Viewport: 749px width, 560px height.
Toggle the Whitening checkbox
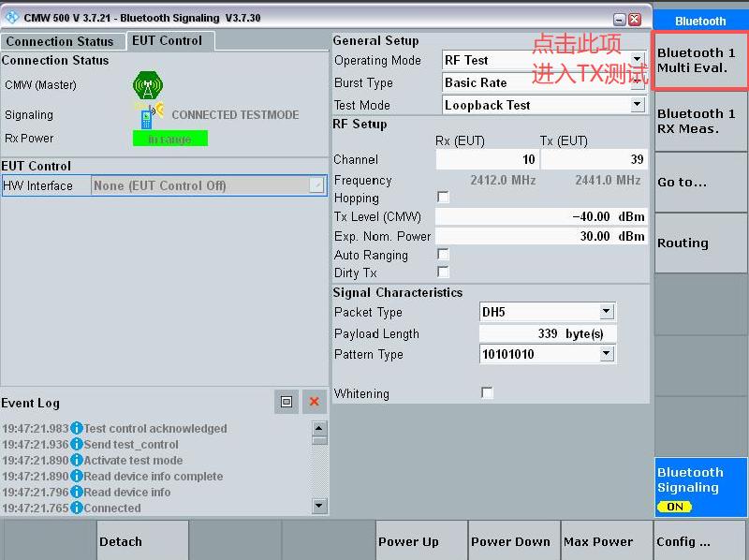tap(487, 392)
